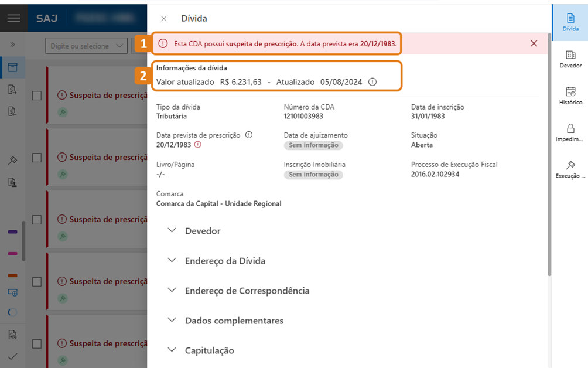Tick the checkbox of the first debt card
The width and height of the screenshot is (588, 368).
click(37, 96)
